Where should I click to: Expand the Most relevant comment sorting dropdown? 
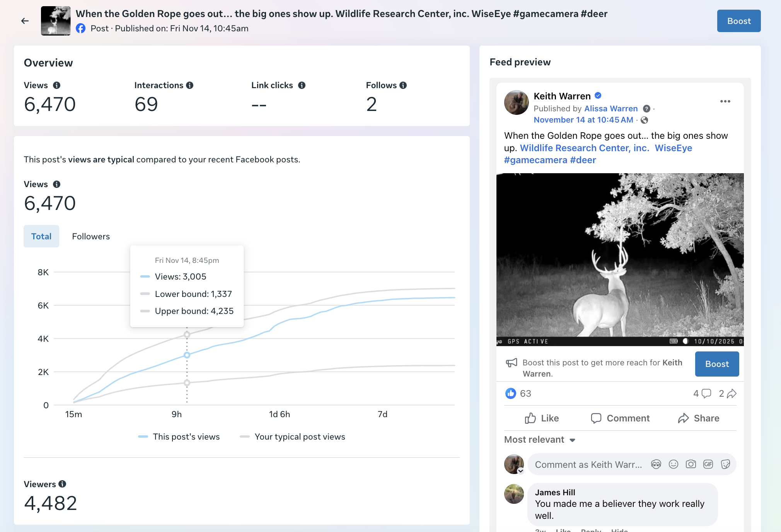pos(540,440)
